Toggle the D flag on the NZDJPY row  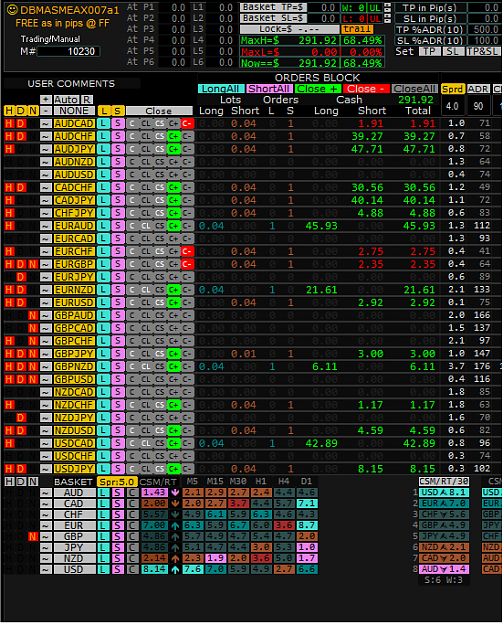coord(21,418)
